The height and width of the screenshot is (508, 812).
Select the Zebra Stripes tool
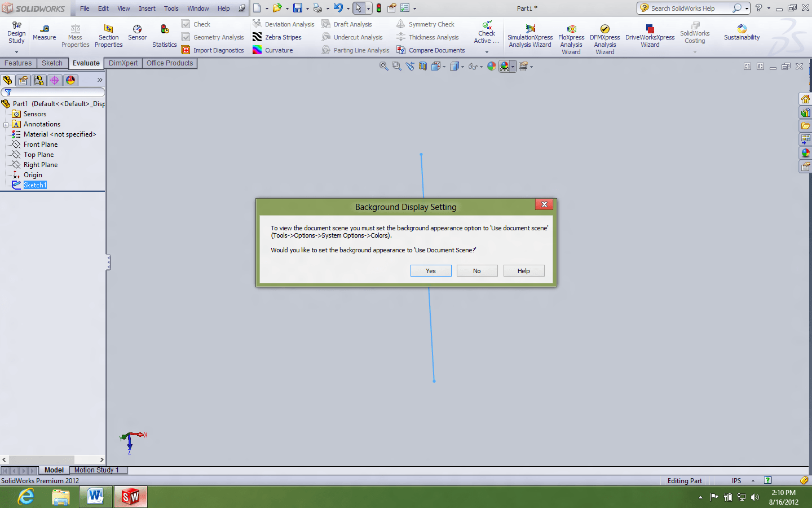pos(257,37)
